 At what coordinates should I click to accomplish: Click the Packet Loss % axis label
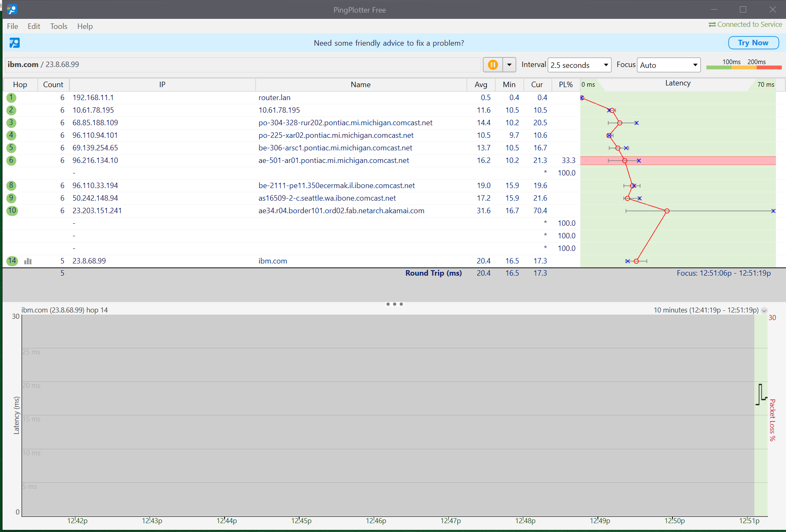772,420
